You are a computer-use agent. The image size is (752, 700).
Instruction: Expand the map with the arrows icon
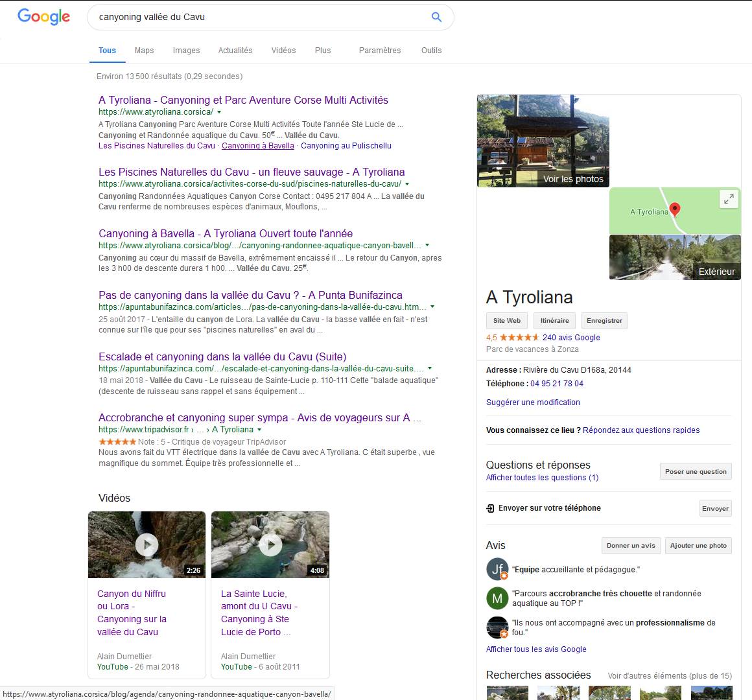729,199
